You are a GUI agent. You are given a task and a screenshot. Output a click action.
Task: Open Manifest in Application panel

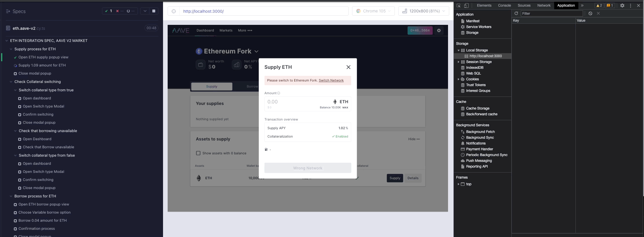(473, 21)
